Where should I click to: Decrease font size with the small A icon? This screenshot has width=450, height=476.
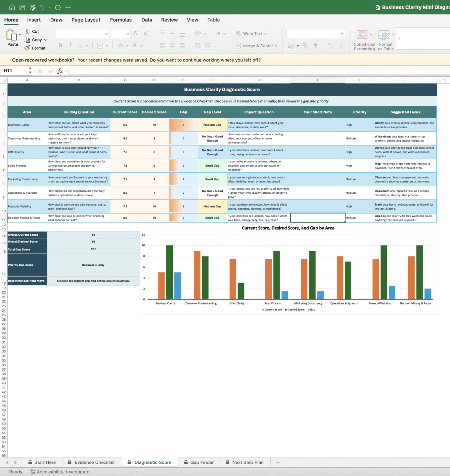tap(146, 33)
